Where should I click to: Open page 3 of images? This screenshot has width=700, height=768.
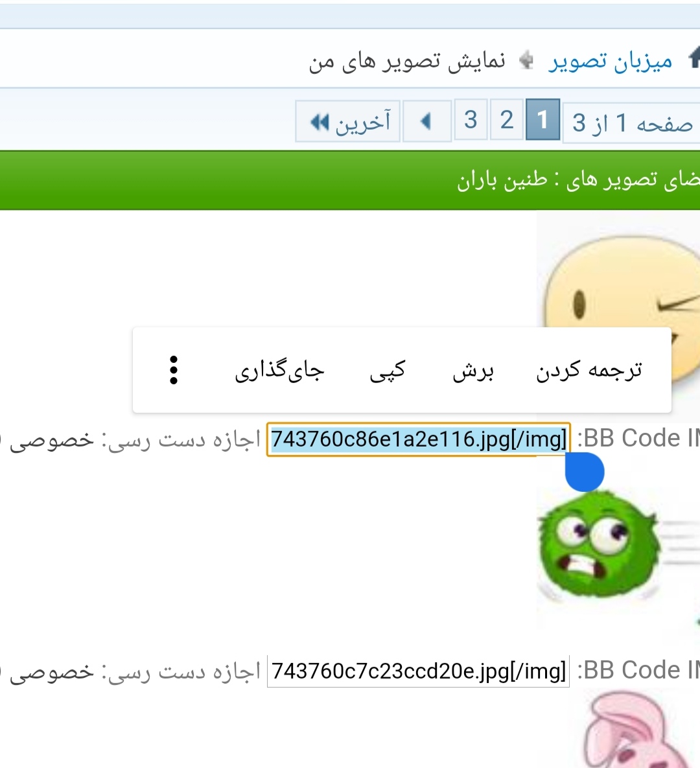[471, 119]
